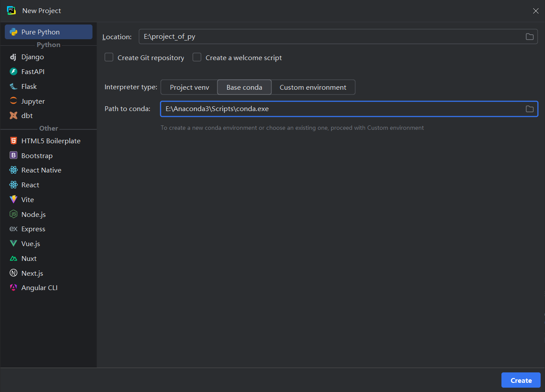Tick the Create a welcome script checkbox
Screen dimensions: 545x392
click(197, 57)
